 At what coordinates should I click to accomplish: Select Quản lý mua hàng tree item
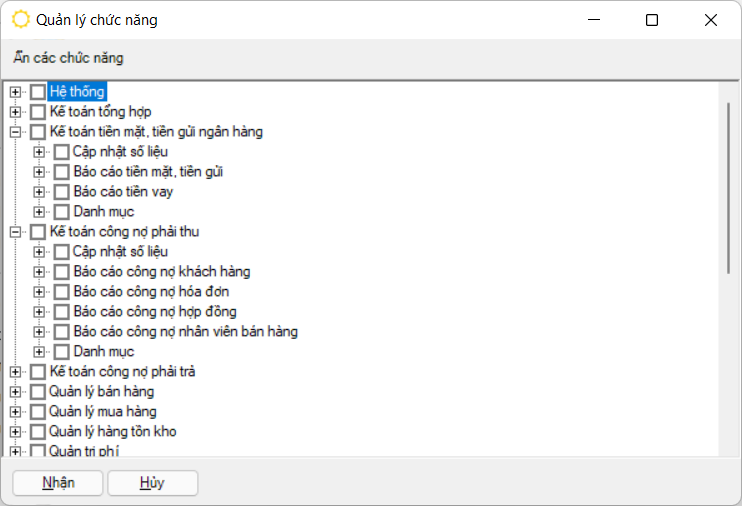click(102, 412)
